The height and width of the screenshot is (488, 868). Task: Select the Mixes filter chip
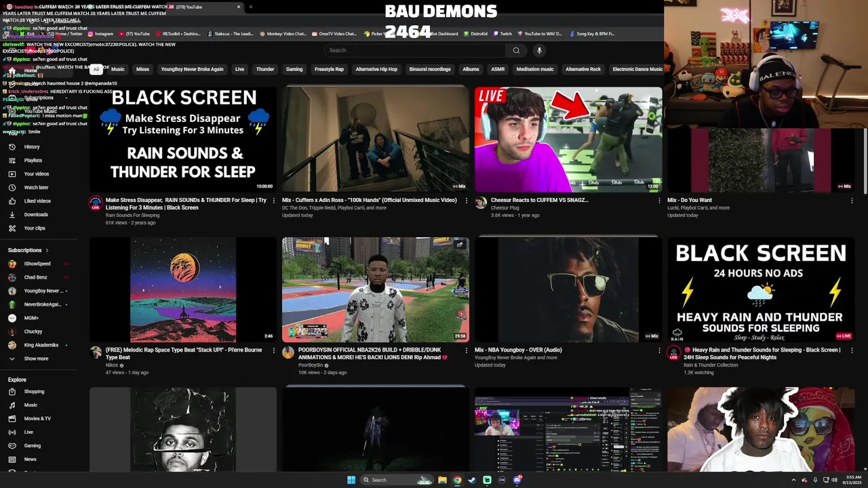[x=142, y=69]
